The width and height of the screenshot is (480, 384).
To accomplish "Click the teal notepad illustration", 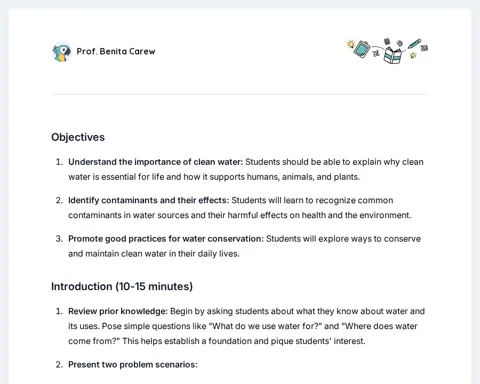I will pyautogui.click(x=362, y=49).
